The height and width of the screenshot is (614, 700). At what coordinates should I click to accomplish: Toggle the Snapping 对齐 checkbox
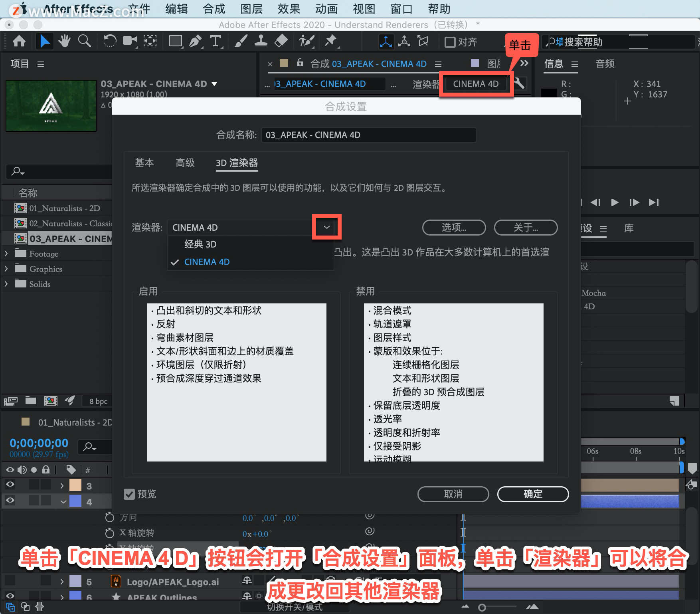pyautogui.click(x=450, y=42)
